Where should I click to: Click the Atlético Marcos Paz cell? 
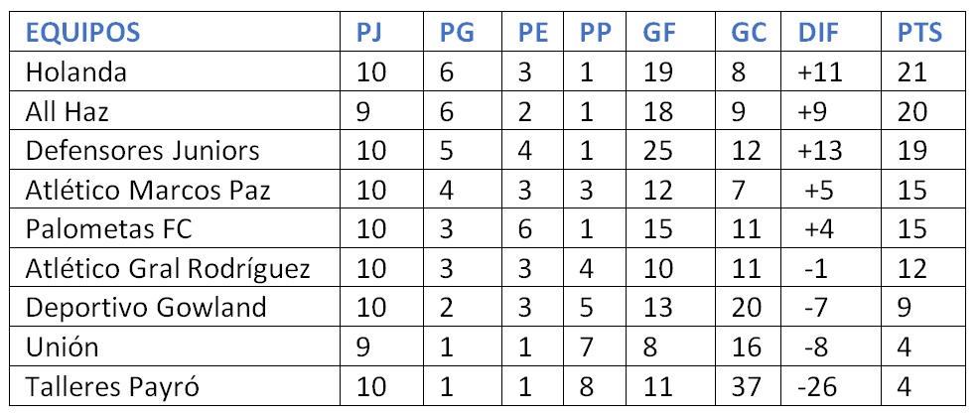tap(147, 190)
